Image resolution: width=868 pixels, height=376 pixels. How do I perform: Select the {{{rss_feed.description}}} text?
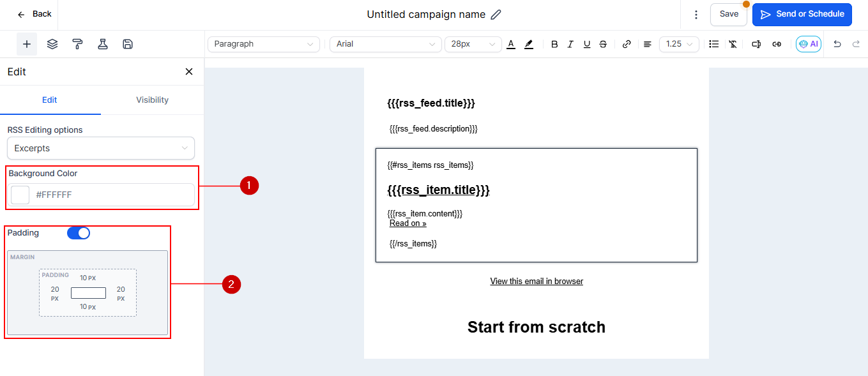434,129
